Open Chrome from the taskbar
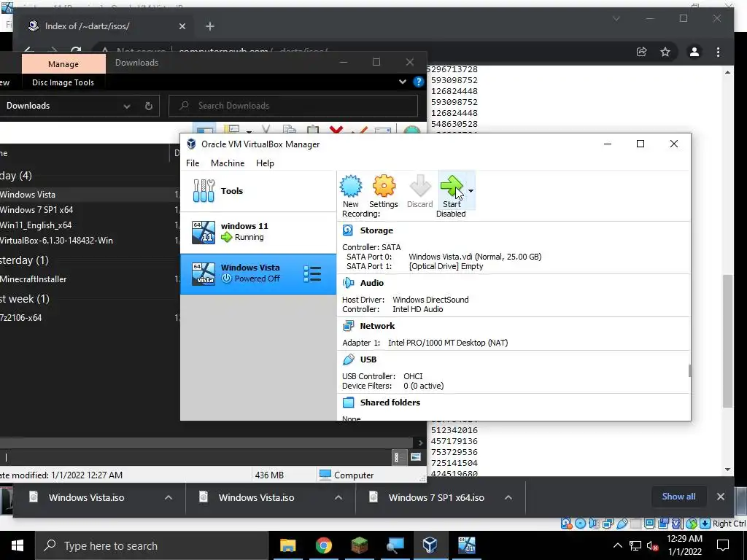The height and width of the screenshot is (560, 747). (323, 545)
